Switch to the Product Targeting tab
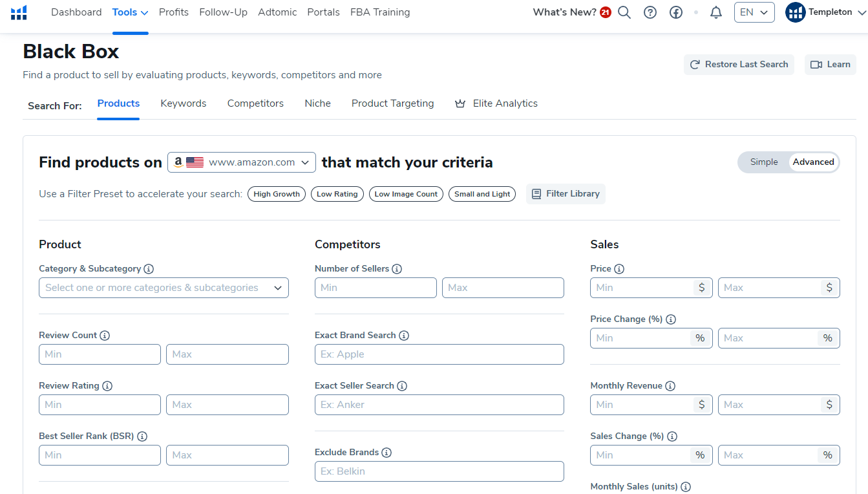The image size is (868, 494). [393, 103]
